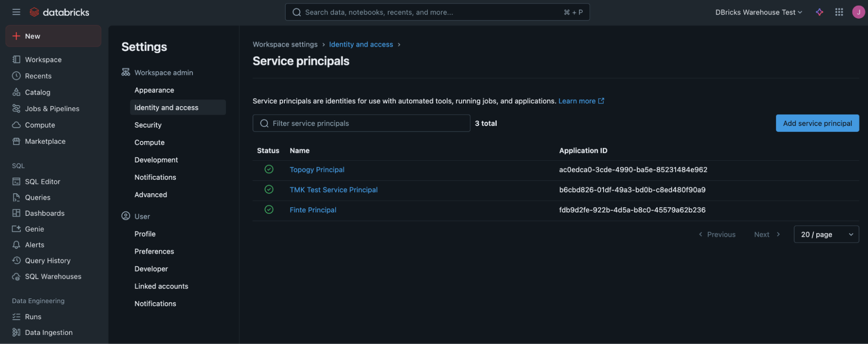Screen dimensions: 868x344
Task: Click the Runs icon
Action: (17, 317)
